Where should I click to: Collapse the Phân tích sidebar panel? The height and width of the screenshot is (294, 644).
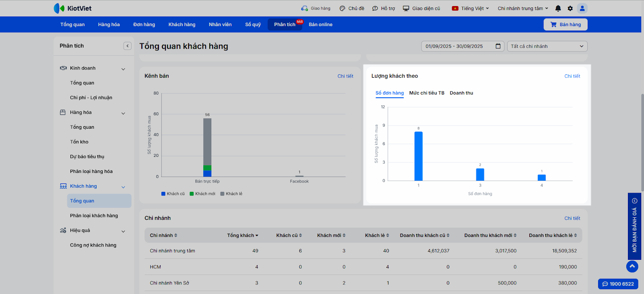pos(127,46)
